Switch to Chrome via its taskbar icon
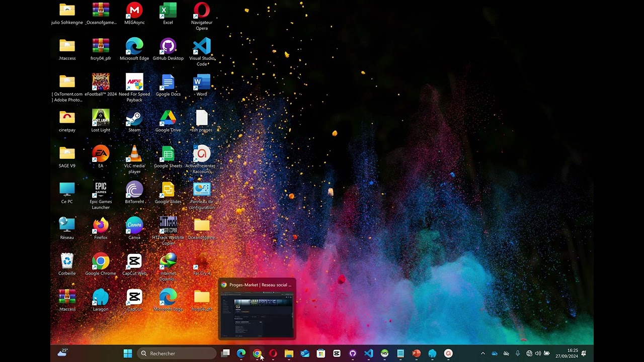The height and width of the screenshot is (362, 644). click(257, 353)
